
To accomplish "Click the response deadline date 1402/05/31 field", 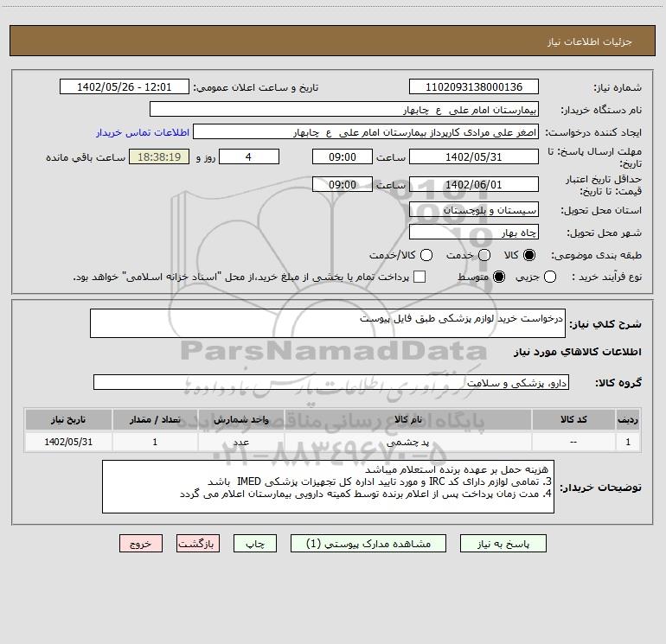I will 474,156.
